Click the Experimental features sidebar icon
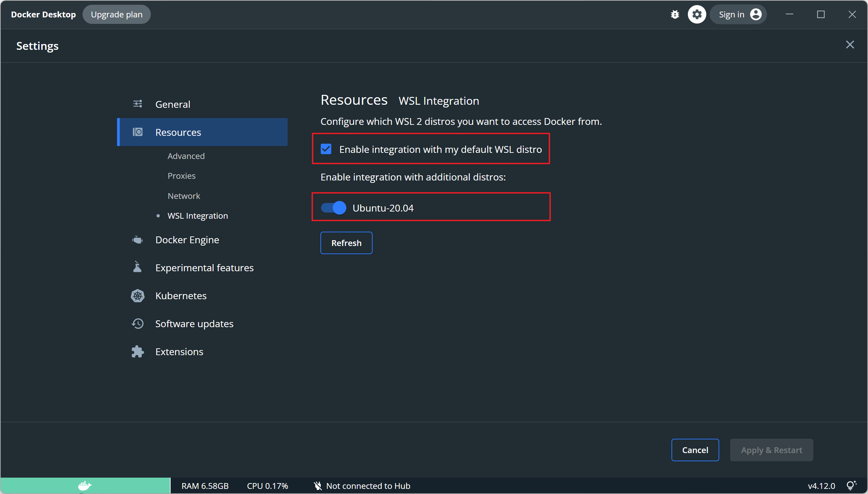 click(x=136, y=267)
